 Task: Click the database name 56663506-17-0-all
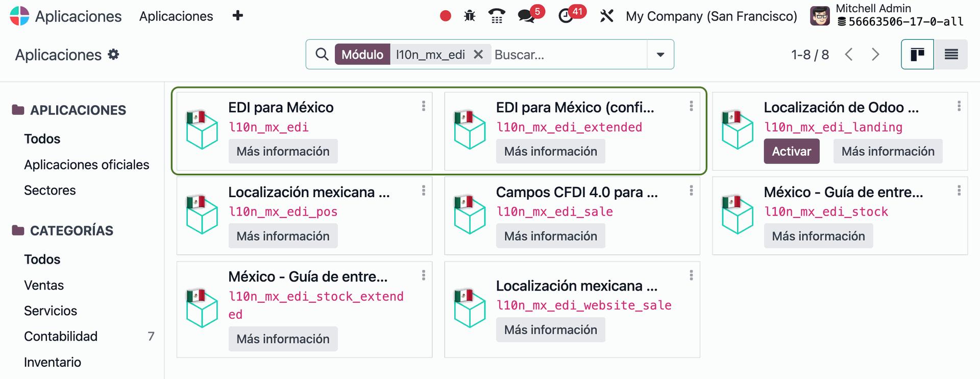pyautogui.click(x=901, y=21)
